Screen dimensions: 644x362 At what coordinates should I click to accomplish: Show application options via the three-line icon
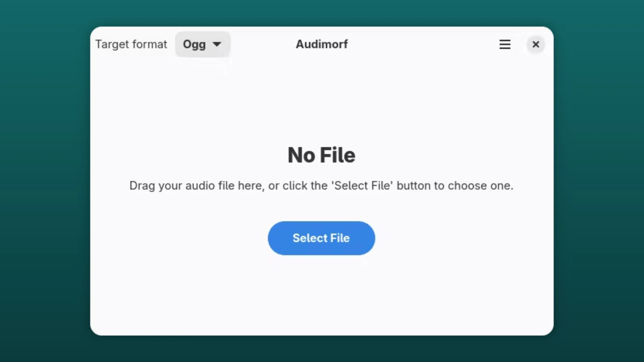tap(505, 44)
